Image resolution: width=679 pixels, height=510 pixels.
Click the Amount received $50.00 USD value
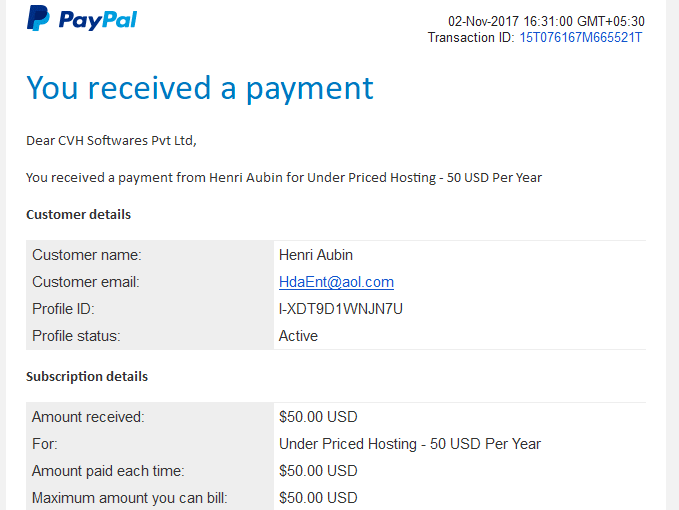pyautogui.click(x=318, y=417)
